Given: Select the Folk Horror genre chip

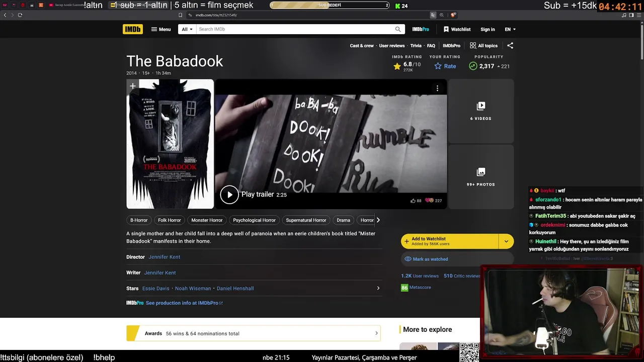Looking at the screenshot, I should point(169,220).
